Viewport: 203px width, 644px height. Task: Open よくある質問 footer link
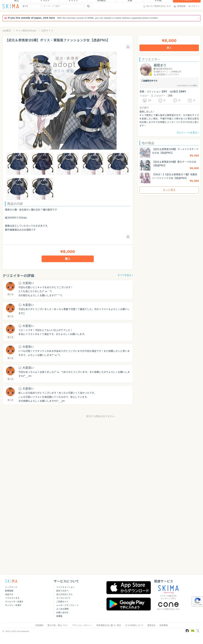[x=62, y=609]
